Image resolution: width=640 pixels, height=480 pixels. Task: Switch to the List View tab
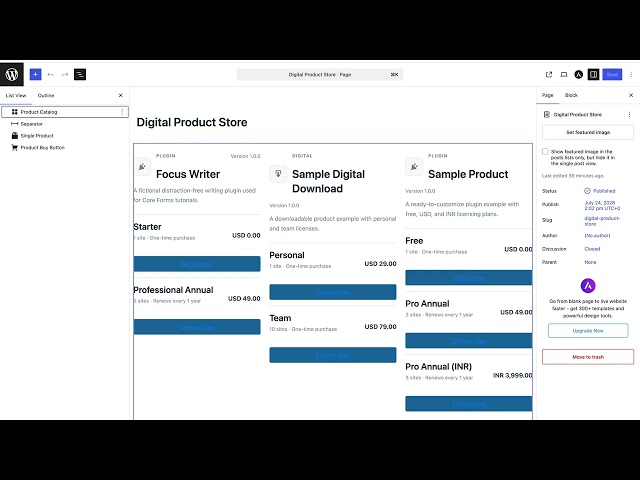(x=16, y=96)
